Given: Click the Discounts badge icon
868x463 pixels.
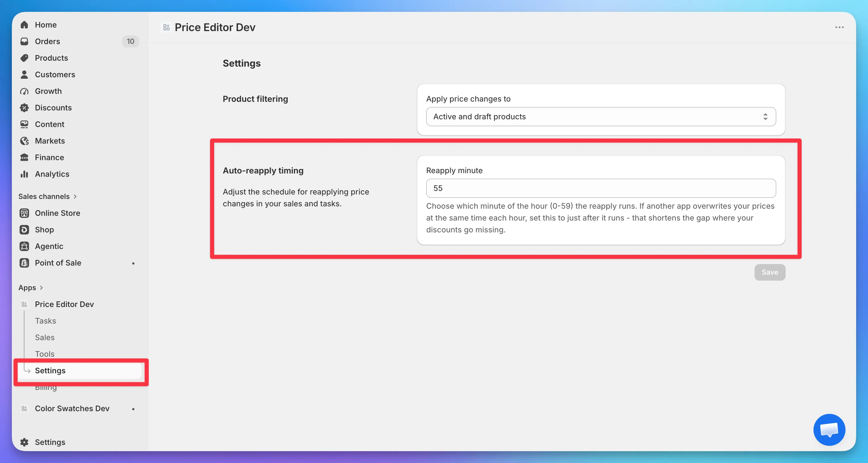Looking at the screenshot, I should click(x=24, y=107).
